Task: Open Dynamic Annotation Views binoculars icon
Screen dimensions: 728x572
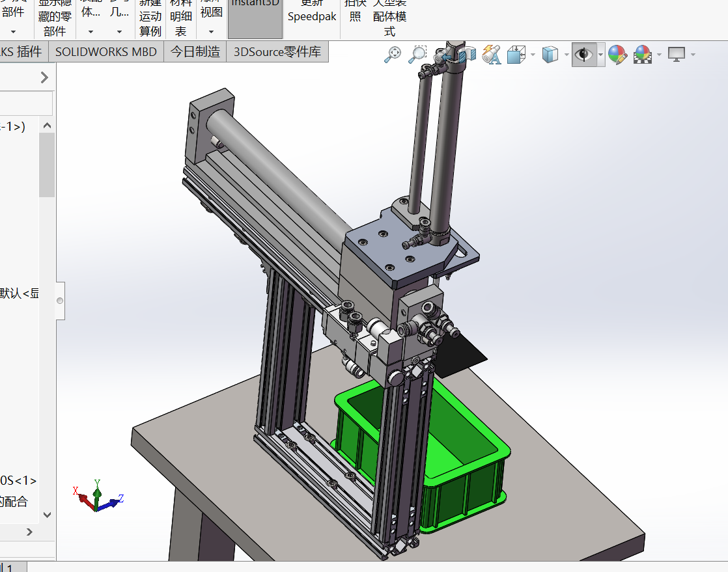Action: pyautogui.click(x=491, y=54)
